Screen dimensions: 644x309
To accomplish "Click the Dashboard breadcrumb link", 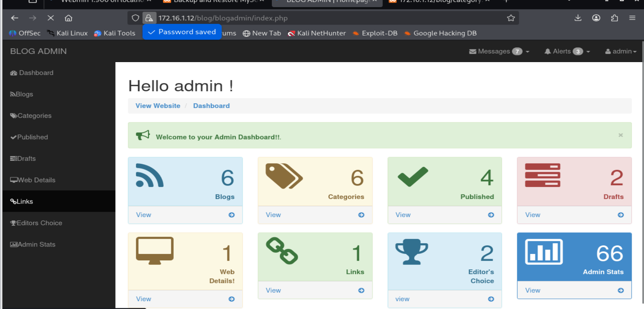I will pyautogui.click(x=211, y=106).
